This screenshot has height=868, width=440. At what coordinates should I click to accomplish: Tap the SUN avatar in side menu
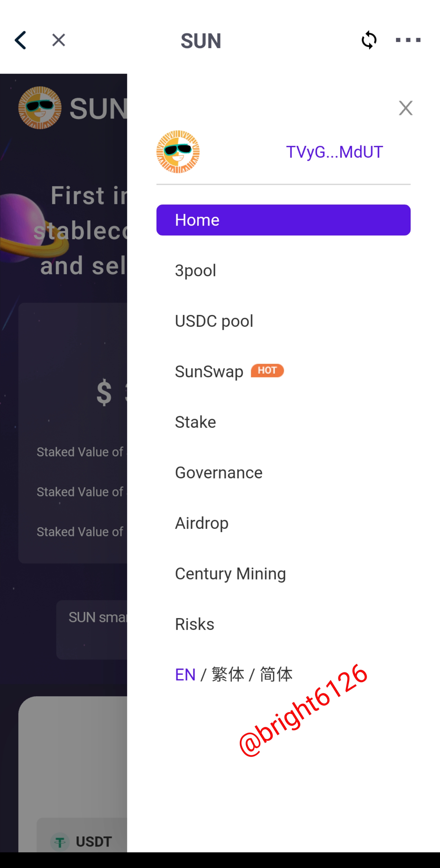[x=178, y=152]
